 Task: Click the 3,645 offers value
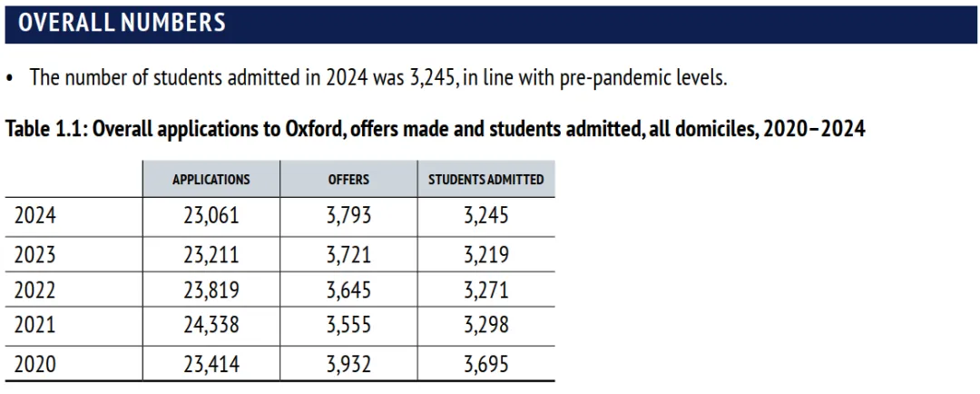tap(348, 291)
